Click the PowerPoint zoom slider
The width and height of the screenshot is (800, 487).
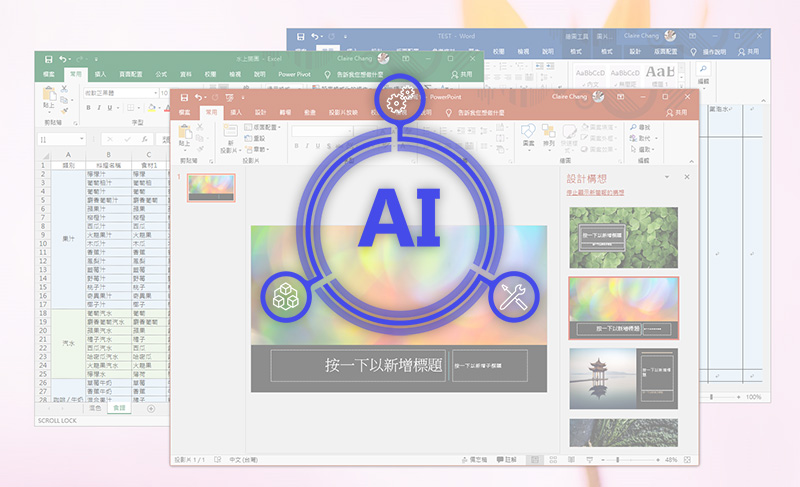pyautogui.click(x=632, y=460)
